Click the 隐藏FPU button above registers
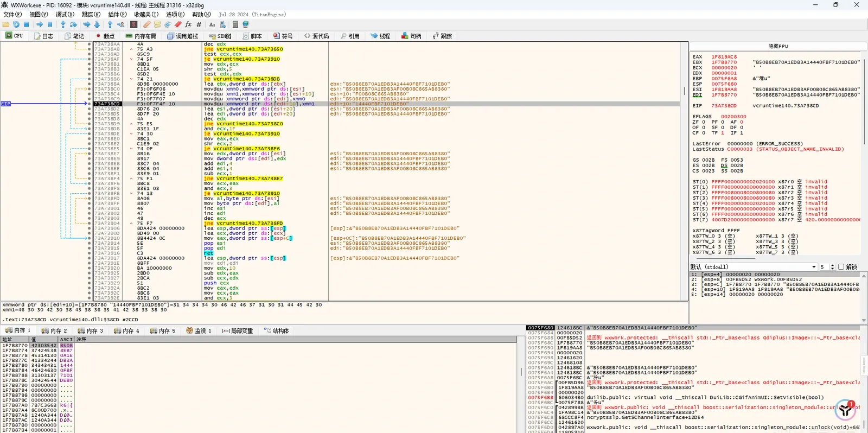Viewport: 868px width, 433px height. (778, 46)
